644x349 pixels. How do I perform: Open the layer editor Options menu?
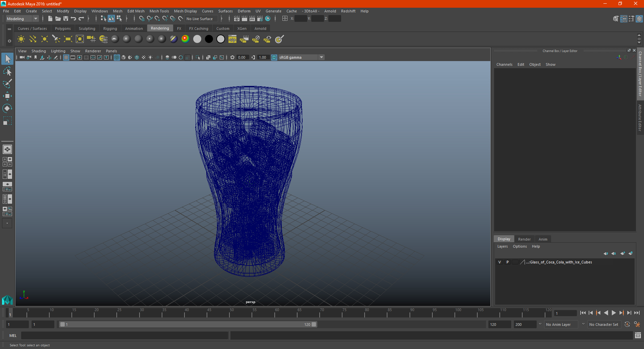(520, 246)
